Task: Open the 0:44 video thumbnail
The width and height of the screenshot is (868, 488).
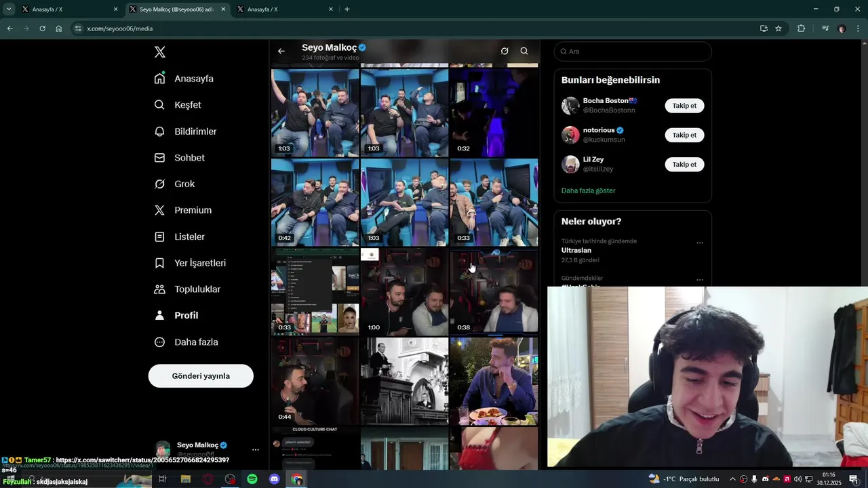Action: [x=315, y=381]
